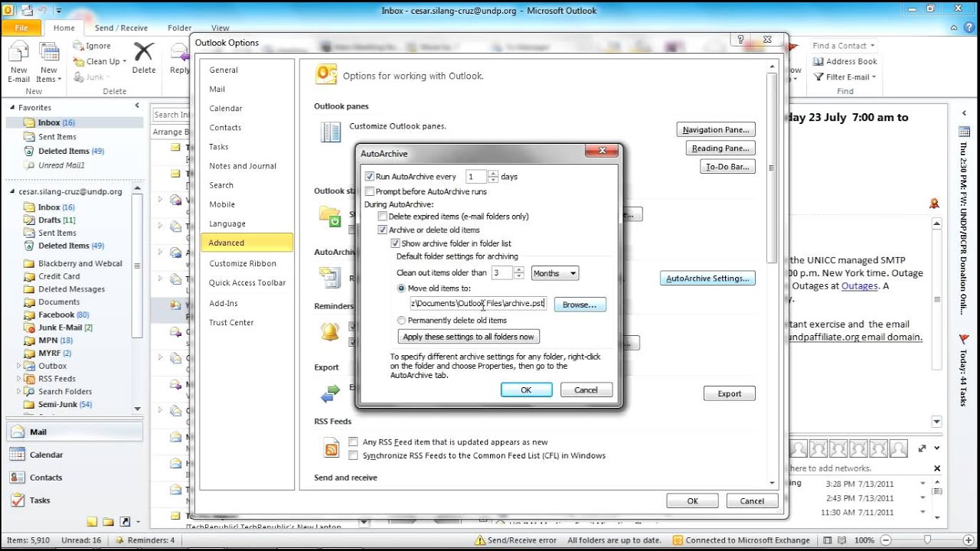This screenshot has width=980, height=551.
Task: Click the Shortcuts icon below Tasks
Action: click(125, 522)
